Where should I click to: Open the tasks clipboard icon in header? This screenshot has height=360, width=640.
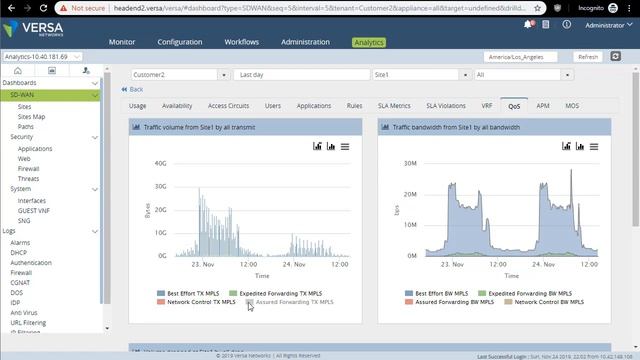(546, 24)
